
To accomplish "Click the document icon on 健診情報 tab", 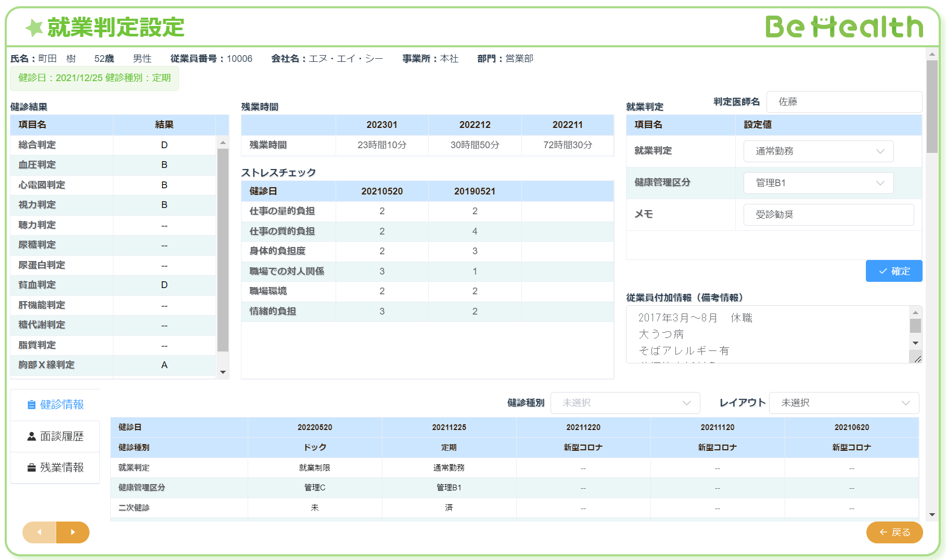I will (32, 405).
